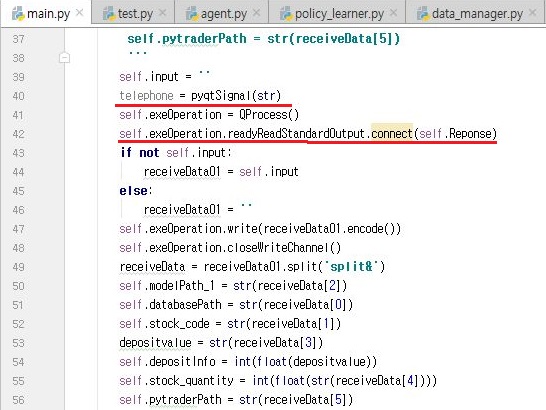This screenshot has width=546, height=410.
Task: Click 'receiveData01' on line 44
Action: [x=182, y=172]
